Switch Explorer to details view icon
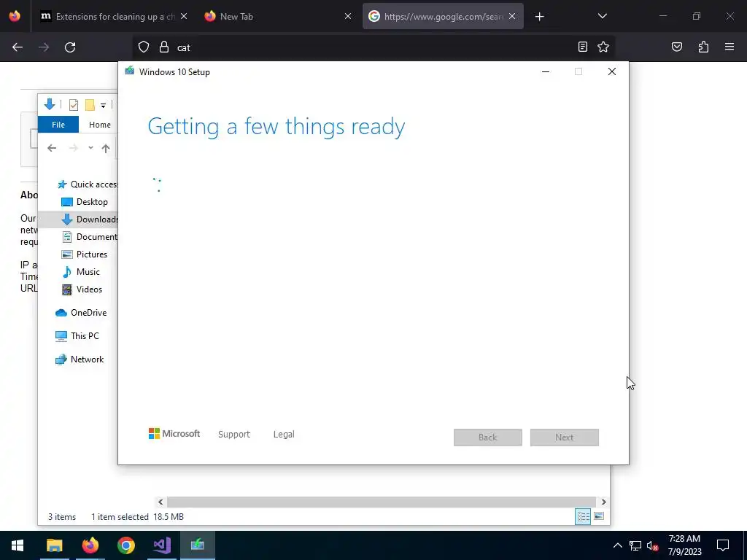 click(583, 517)
